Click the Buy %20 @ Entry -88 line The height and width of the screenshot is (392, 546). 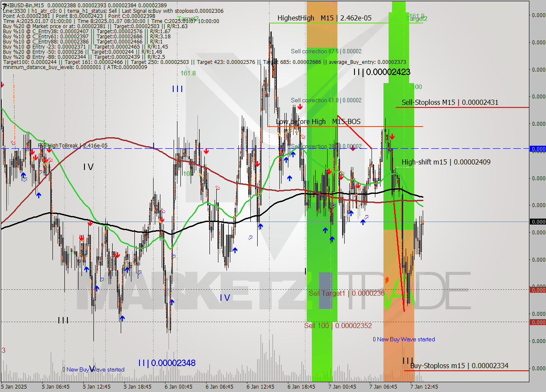pyautogui.click(x=84, y=57)
